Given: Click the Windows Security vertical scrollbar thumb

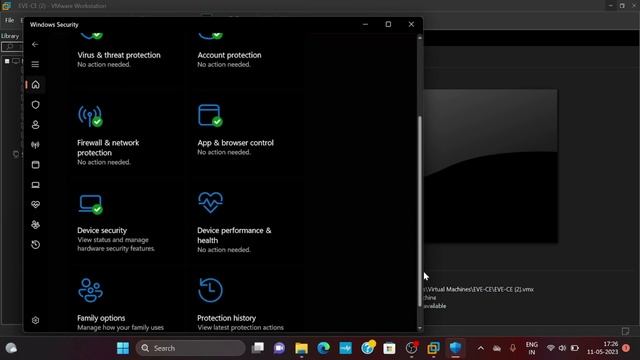Looking at the screenshot, I should (420, 211).
